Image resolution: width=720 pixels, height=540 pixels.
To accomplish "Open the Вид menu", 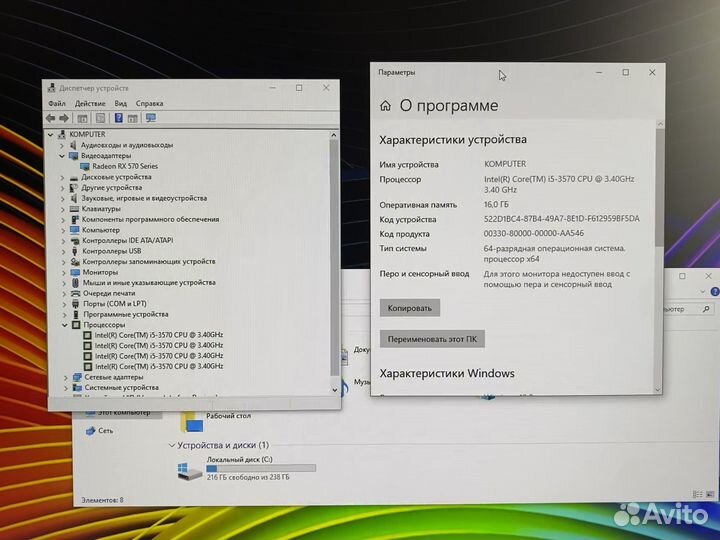I will pos(120,103).
